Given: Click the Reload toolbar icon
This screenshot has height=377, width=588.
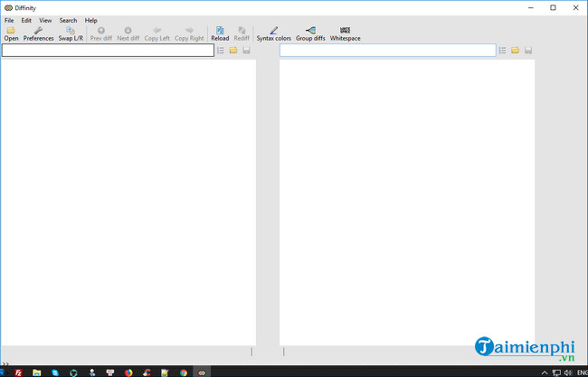Looking at the screenshot, I should pos(220,33).
